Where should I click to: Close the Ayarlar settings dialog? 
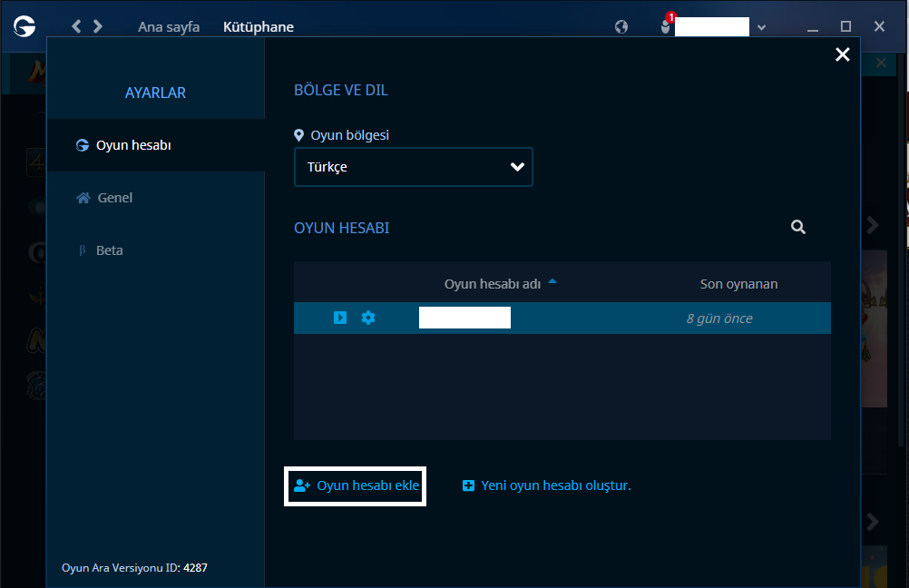click(x=843, y=54)
